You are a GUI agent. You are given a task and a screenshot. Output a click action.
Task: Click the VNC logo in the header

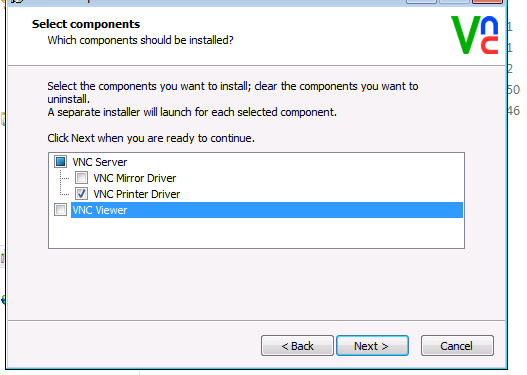click(x=475, y=35)
